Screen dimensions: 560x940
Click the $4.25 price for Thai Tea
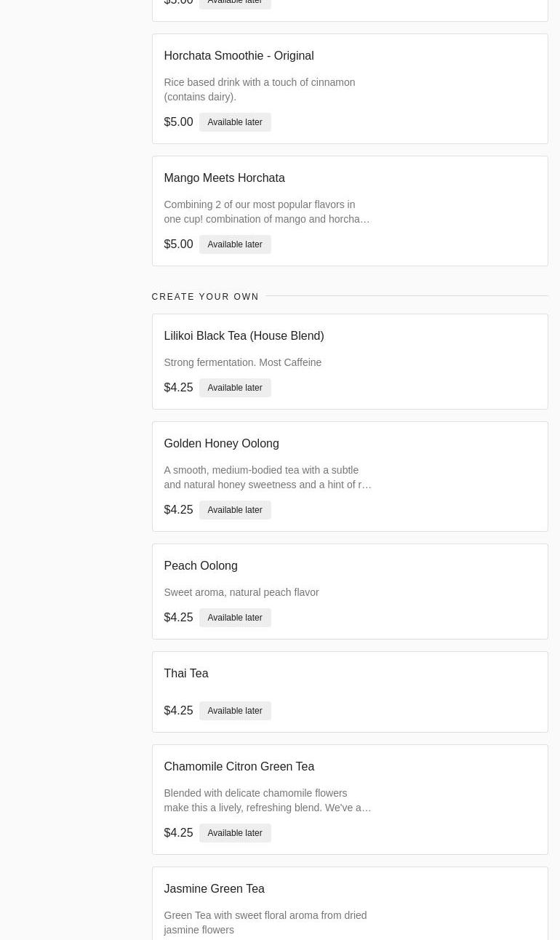(x=178, y=711)
